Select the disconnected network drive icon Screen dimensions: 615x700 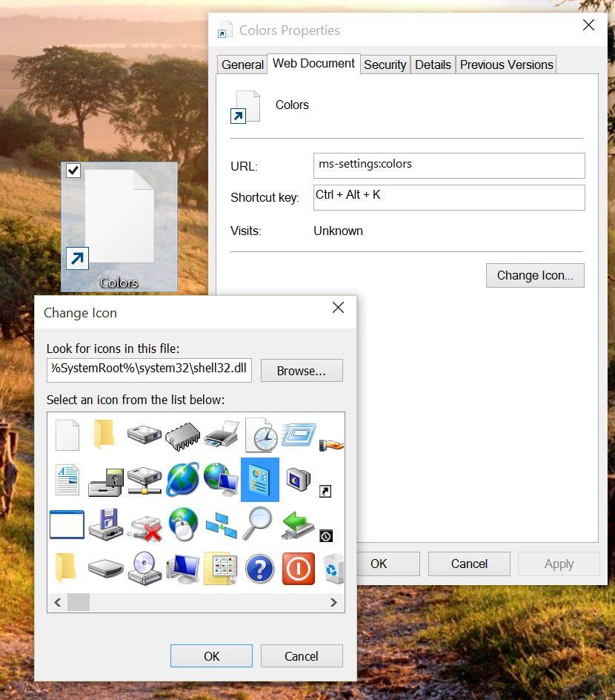(x=143, y=524)
